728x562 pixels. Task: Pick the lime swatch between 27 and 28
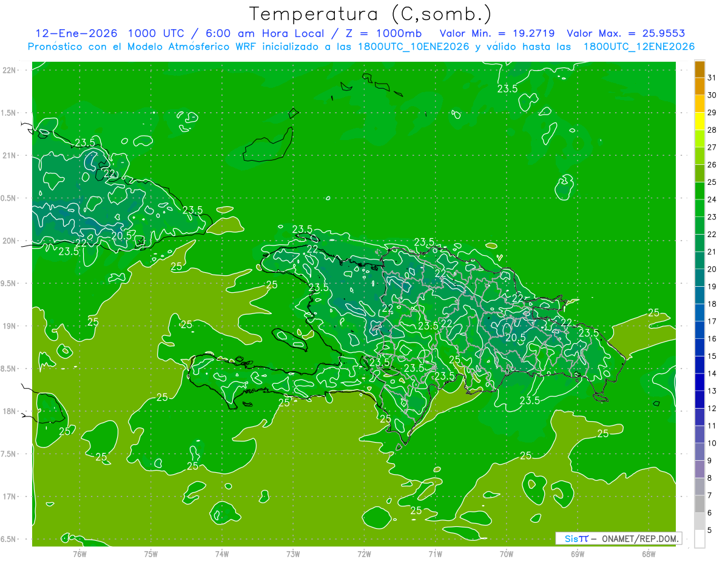coord(699,138)
